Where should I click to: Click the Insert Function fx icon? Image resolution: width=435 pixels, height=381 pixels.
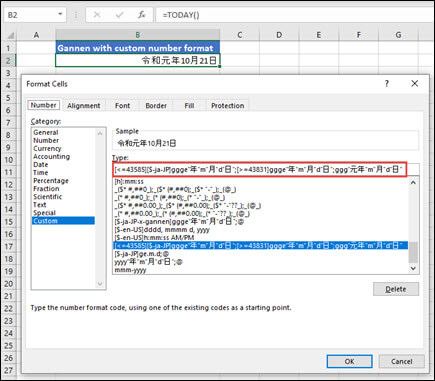(142, 15)
